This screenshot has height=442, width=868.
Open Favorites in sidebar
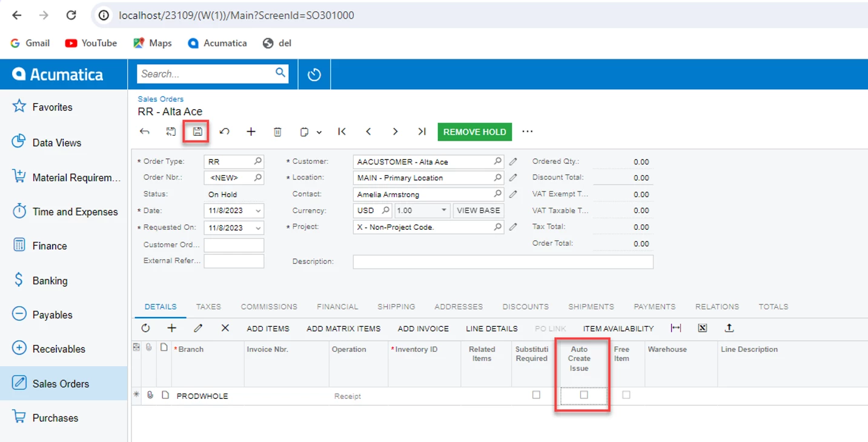(64, 107)
